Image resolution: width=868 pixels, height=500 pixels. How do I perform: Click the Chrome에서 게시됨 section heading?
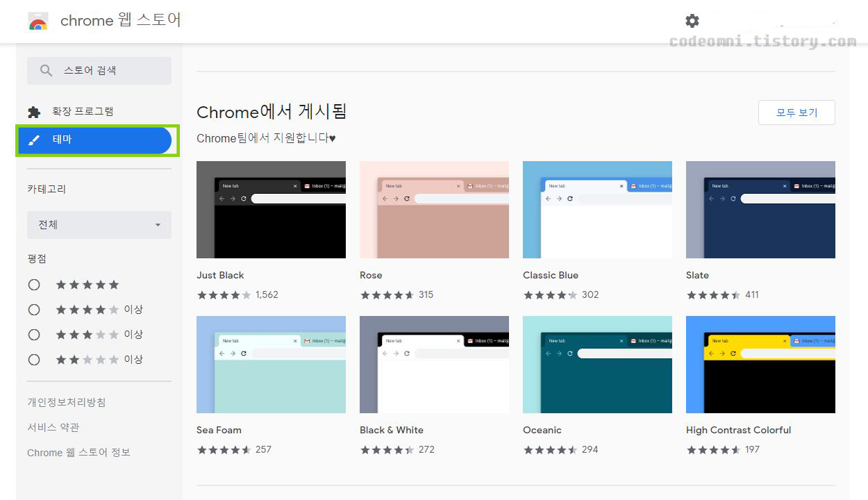pos(272,112)
